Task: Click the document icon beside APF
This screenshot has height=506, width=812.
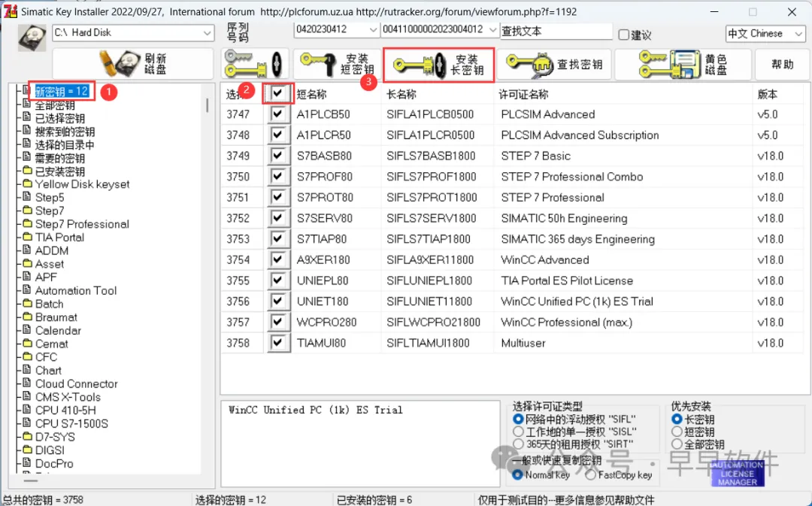Action: pos(27,277)
